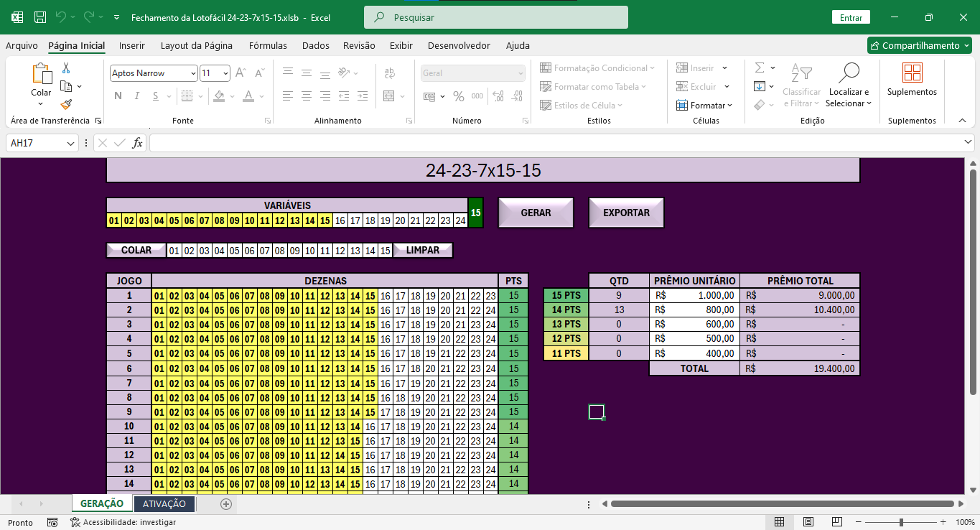The height and width of the screenshot is (530, 980).
Task: Click the new sheet plus icon
Action: (x=226, y=504)
